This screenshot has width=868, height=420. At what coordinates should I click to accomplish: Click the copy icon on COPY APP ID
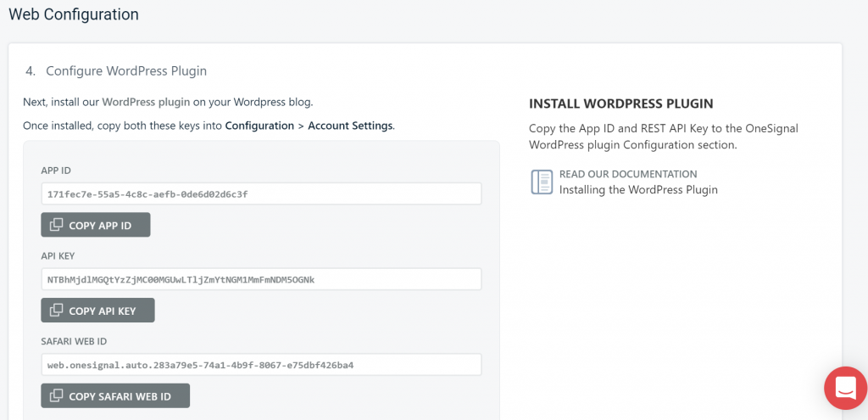coord(57,225)
